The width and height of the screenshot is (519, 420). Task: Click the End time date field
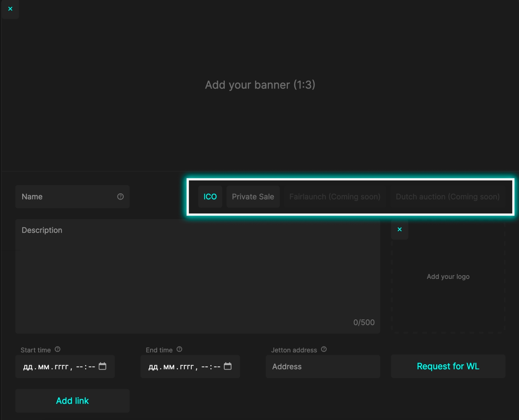(182, 367)
